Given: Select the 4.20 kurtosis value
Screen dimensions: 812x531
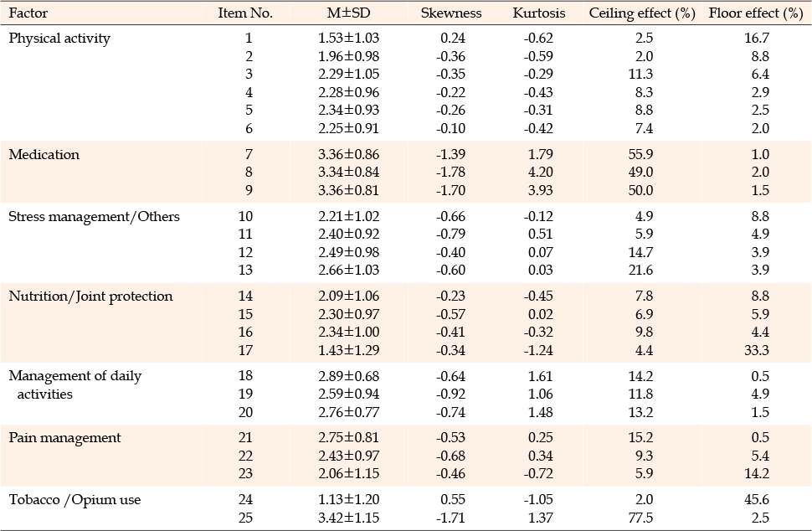Looking at the screenshot, I should (541, 172).
